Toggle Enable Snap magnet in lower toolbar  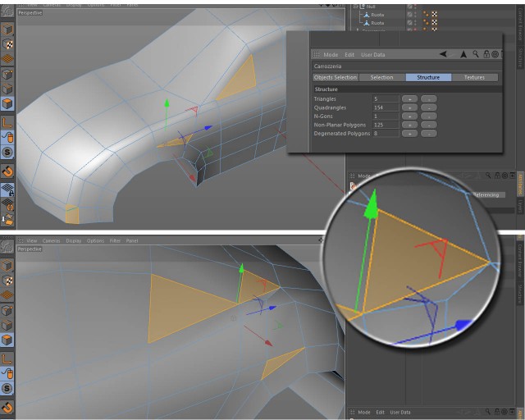pos(7,408)
